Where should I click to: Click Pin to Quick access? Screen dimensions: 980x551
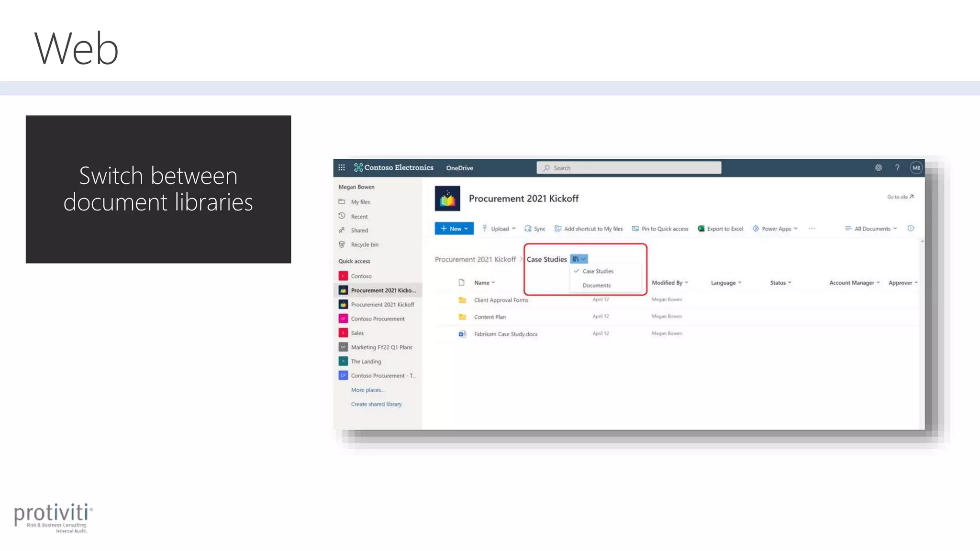660,229
